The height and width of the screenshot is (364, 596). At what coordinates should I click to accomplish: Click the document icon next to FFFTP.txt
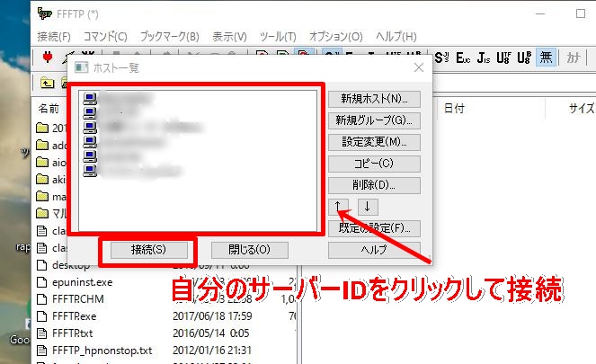(x=42, y=333)
